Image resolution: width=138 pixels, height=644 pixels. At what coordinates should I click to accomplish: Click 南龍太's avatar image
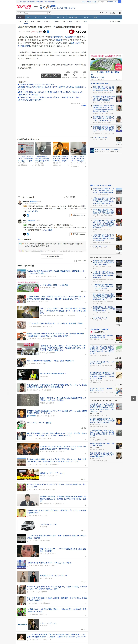coord(20,222)
